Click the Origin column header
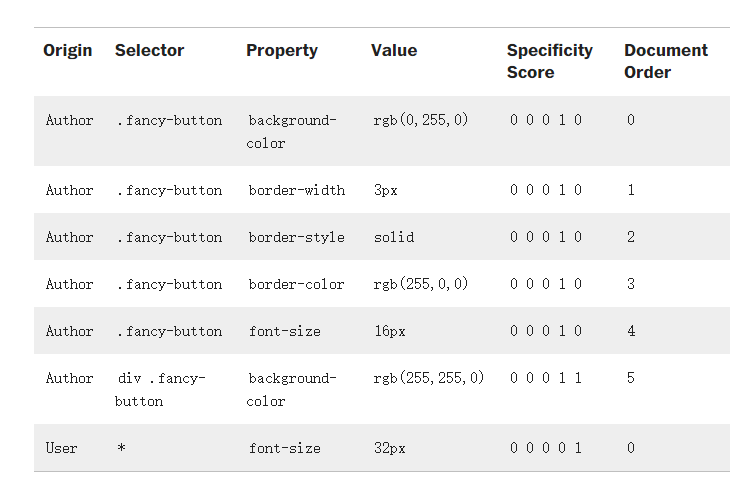The width and height of the screenshot is (751, 494). (x=67, y=51)
